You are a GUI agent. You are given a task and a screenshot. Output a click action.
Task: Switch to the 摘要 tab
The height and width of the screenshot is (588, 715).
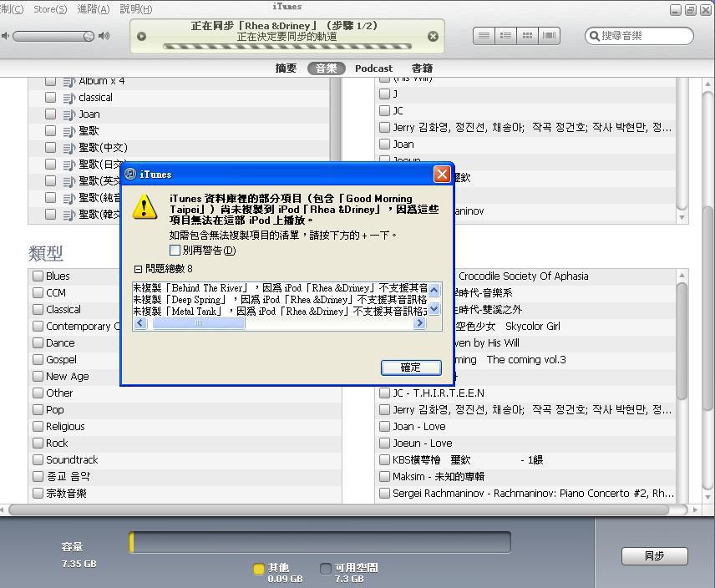[286, 68]
